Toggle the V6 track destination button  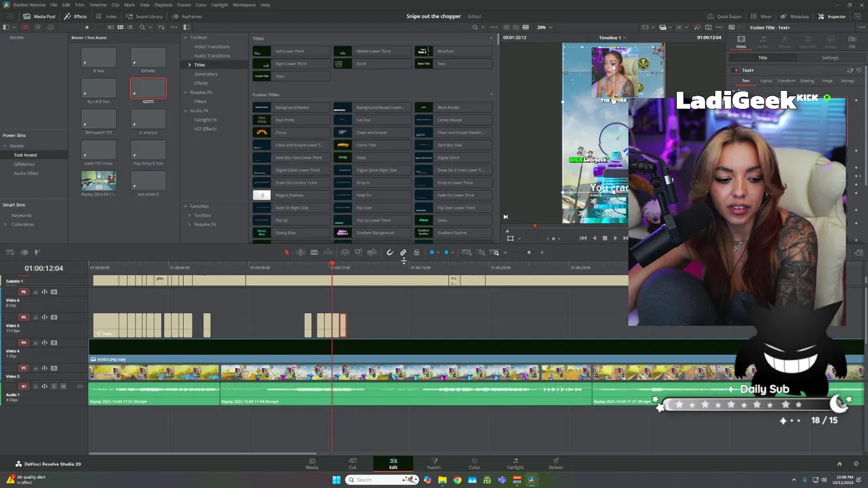pyautogui.click(x=24, y=292)
